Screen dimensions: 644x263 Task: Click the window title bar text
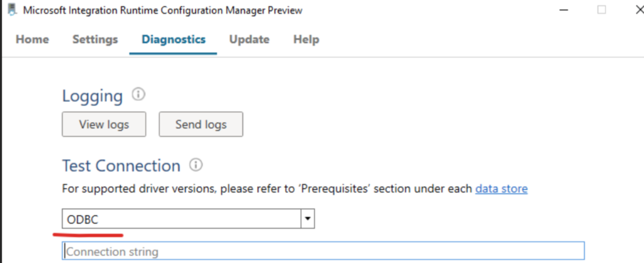point(162,10)
